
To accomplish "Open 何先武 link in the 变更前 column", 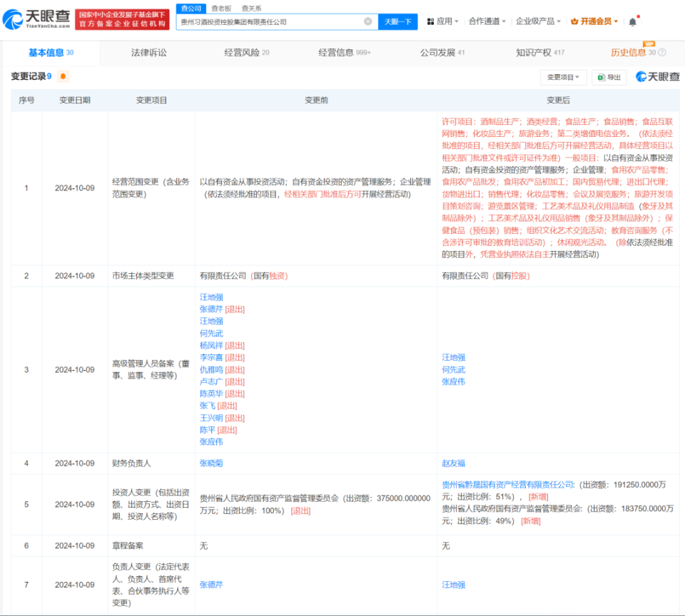I will (211, 334).
